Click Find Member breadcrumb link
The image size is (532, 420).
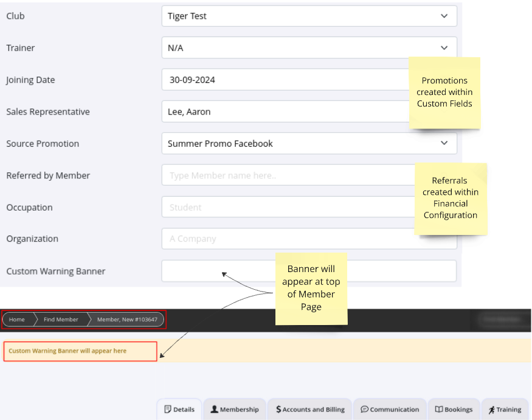click(x=61, y=320)
